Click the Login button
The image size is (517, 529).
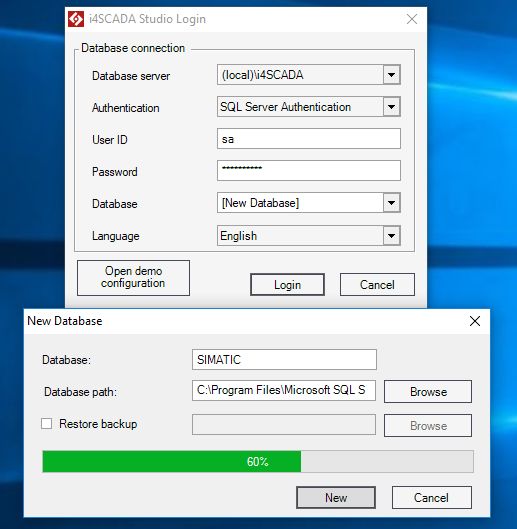click(x=287, y=285)
